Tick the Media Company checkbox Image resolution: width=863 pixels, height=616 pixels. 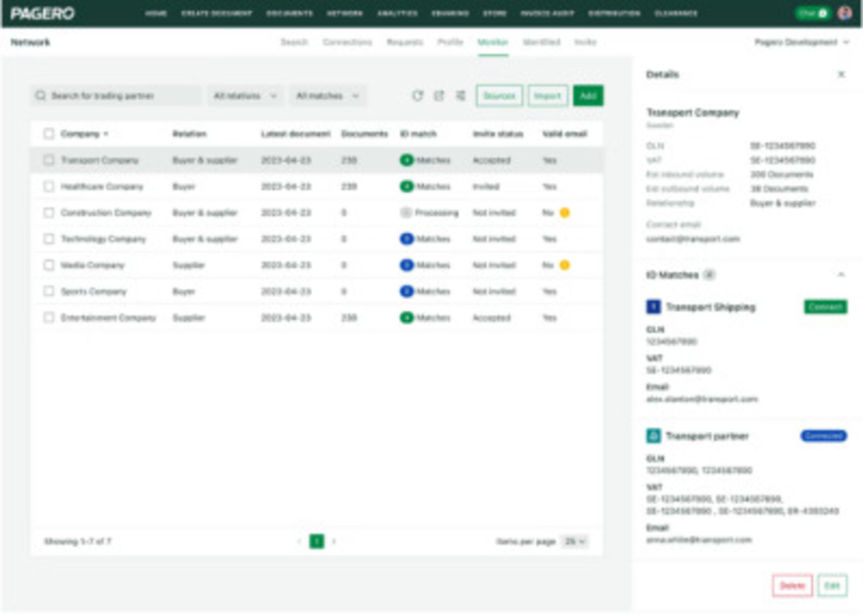49,265
